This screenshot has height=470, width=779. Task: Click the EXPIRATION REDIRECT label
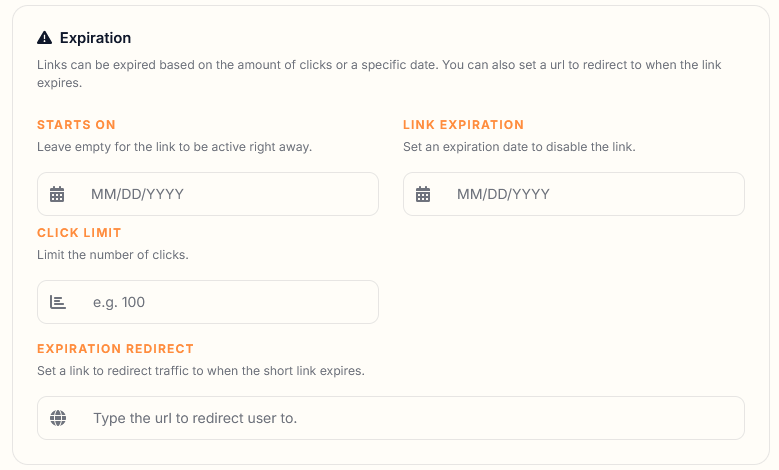[115, 349]
